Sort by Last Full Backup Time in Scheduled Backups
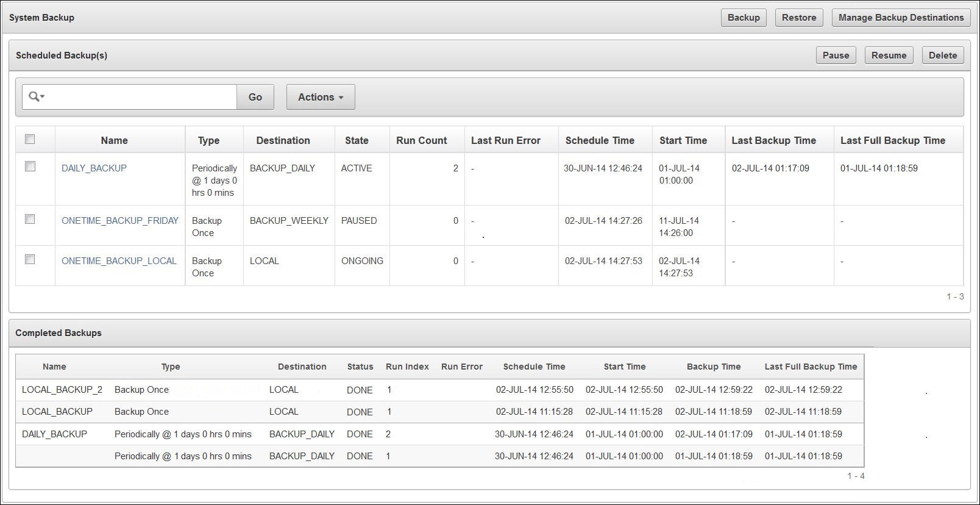Viewport: 980px width, 505px height. click(893, 140)
